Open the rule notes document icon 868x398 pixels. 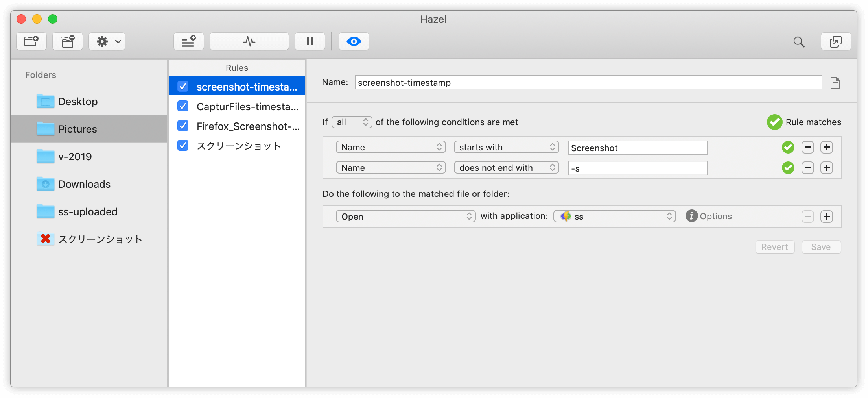coord(835,83)
